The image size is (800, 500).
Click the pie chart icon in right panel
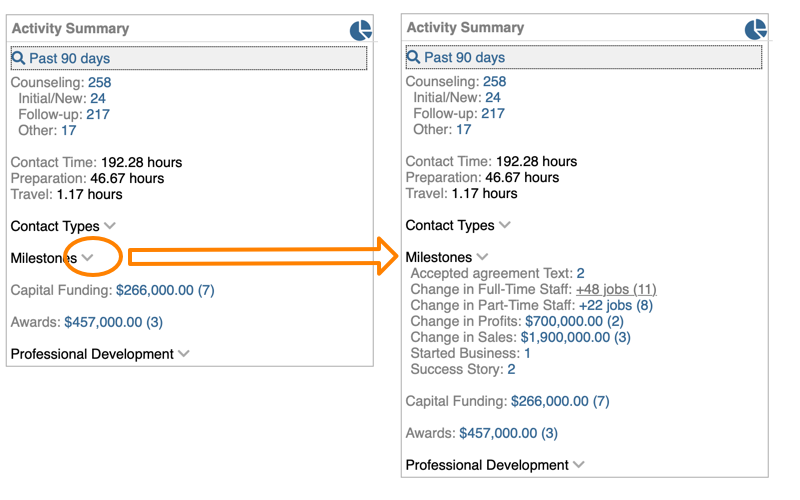(756, 29)
